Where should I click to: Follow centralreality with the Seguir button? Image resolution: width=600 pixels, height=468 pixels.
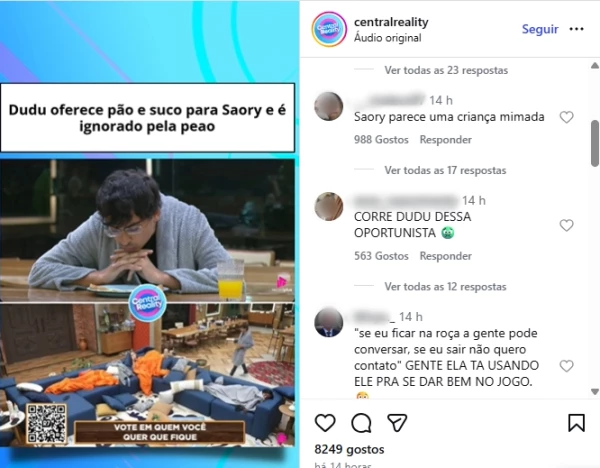click(x=540, y=29)
